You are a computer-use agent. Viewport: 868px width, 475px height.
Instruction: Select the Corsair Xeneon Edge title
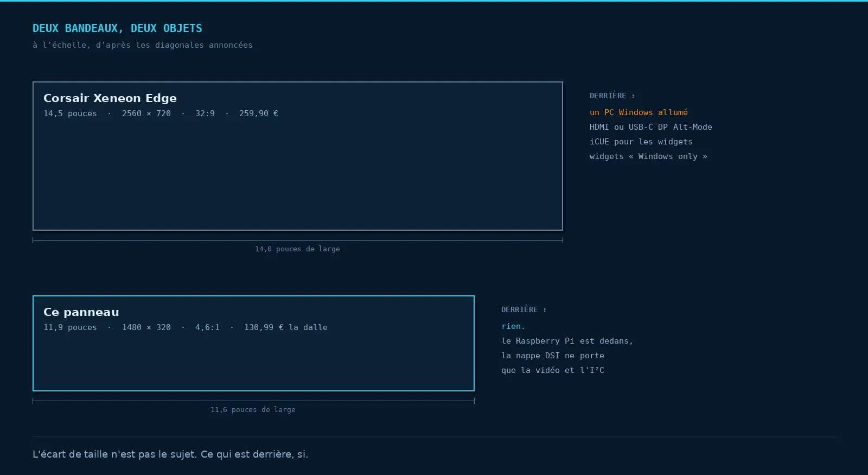tap(110, 98)
